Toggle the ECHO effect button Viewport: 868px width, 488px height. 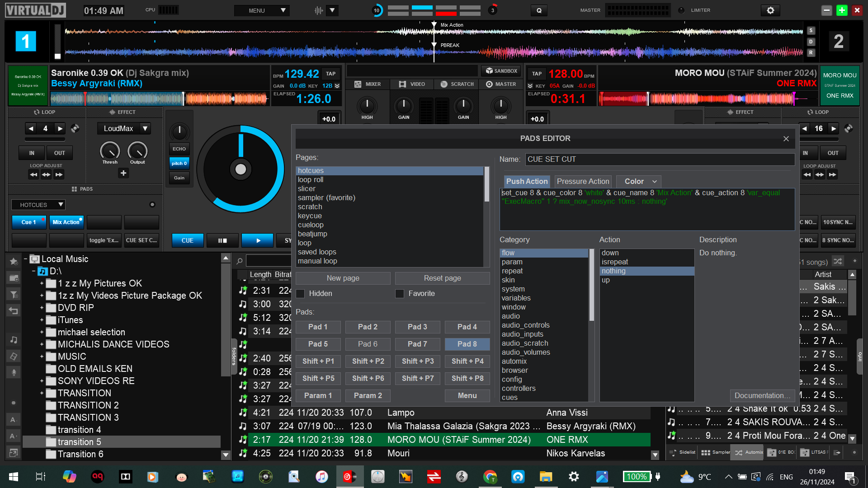pyautogui.click(x=179, y=149)
